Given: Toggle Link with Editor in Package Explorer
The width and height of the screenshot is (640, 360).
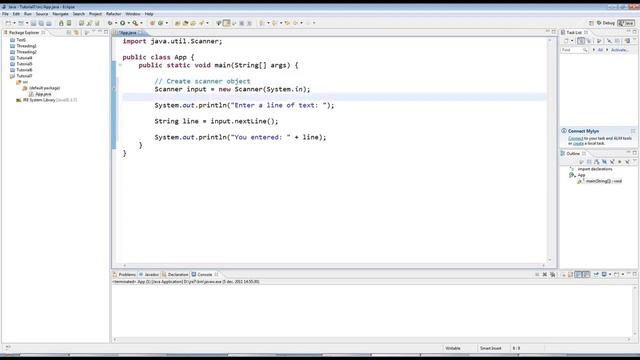Looking at the screenshot, I should (x=76, y=32).
